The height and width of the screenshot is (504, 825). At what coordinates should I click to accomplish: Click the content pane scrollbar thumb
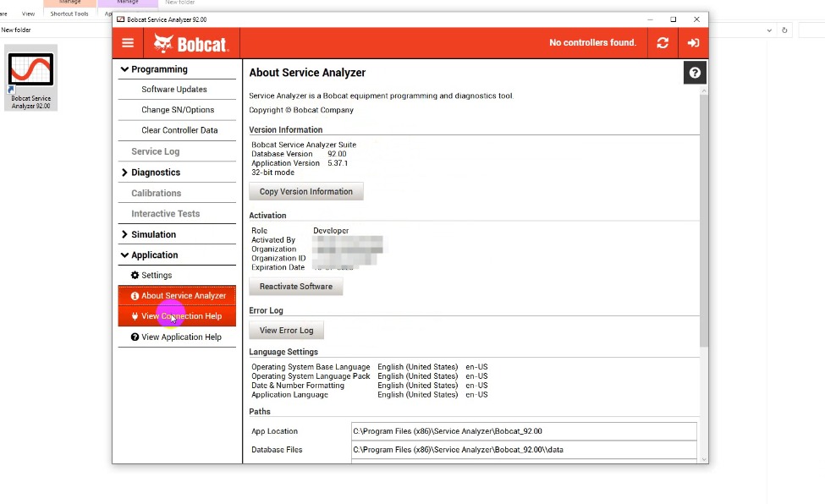[703, 221]
